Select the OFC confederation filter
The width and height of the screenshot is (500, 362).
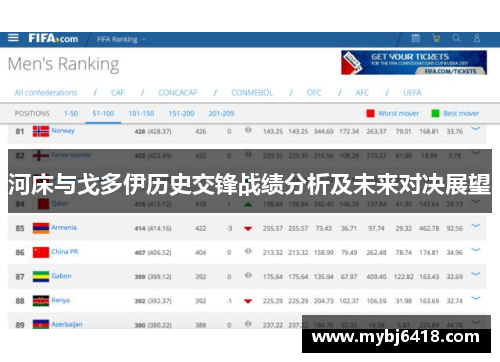tap(314, 93)
